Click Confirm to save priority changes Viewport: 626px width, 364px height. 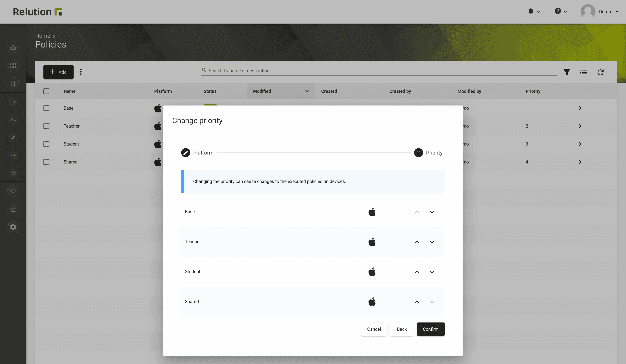pos(431,329)
